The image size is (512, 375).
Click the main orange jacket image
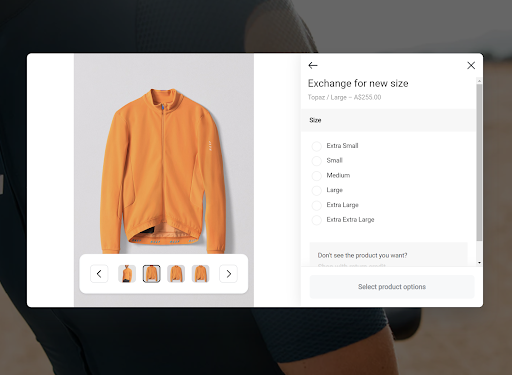164,170
